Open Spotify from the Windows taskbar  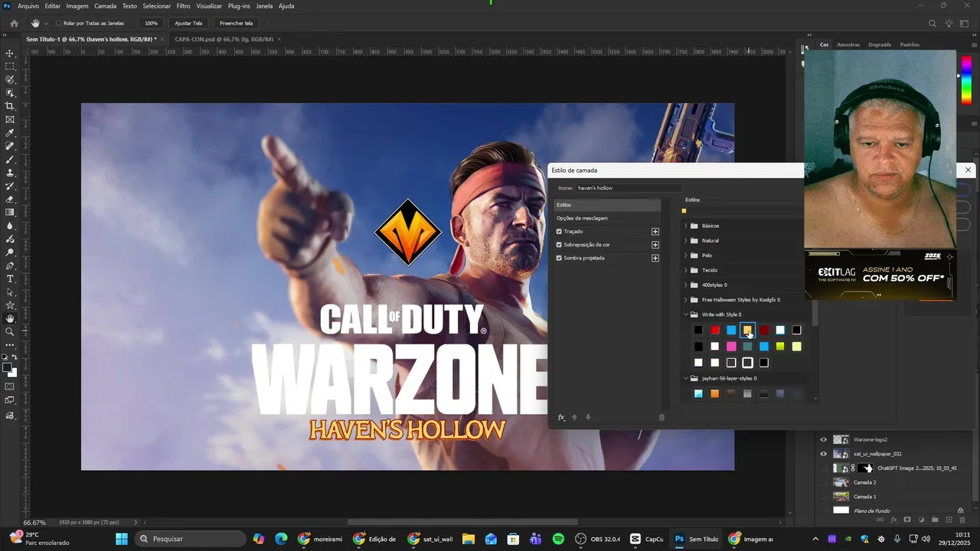(558, 539)
